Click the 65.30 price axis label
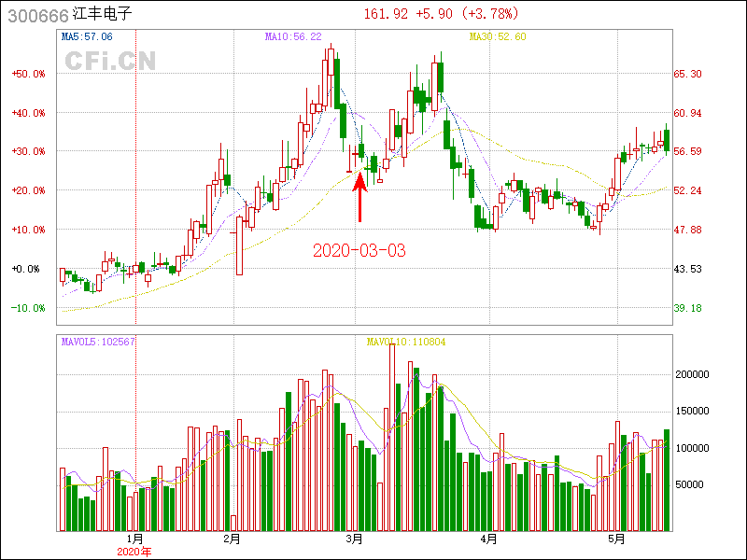 pos(688,74)
